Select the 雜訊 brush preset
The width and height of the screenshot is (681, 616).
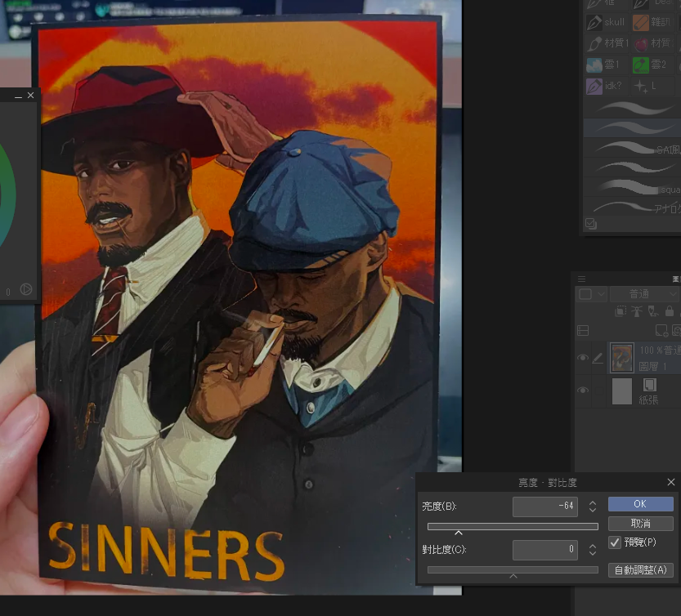pyautogui.click(x=652, y=22)
